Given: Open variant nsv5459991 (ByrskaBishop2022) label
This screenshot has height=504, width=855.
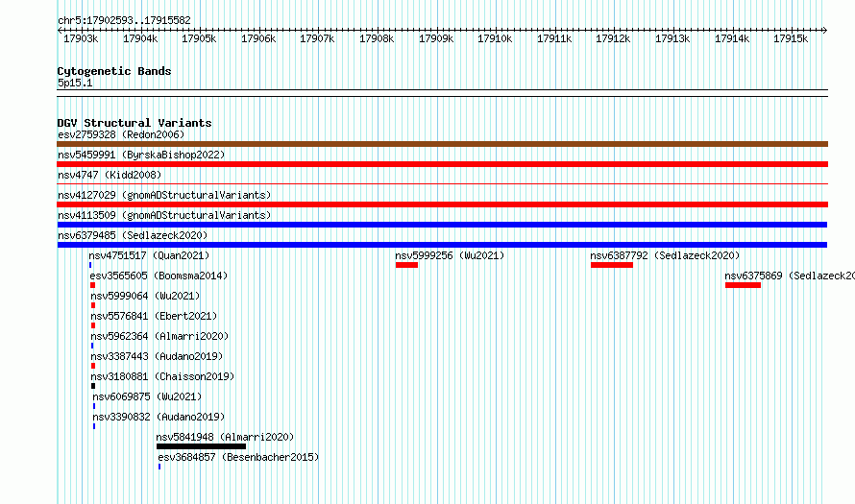Looking at the screenshot, I should 141,155.
